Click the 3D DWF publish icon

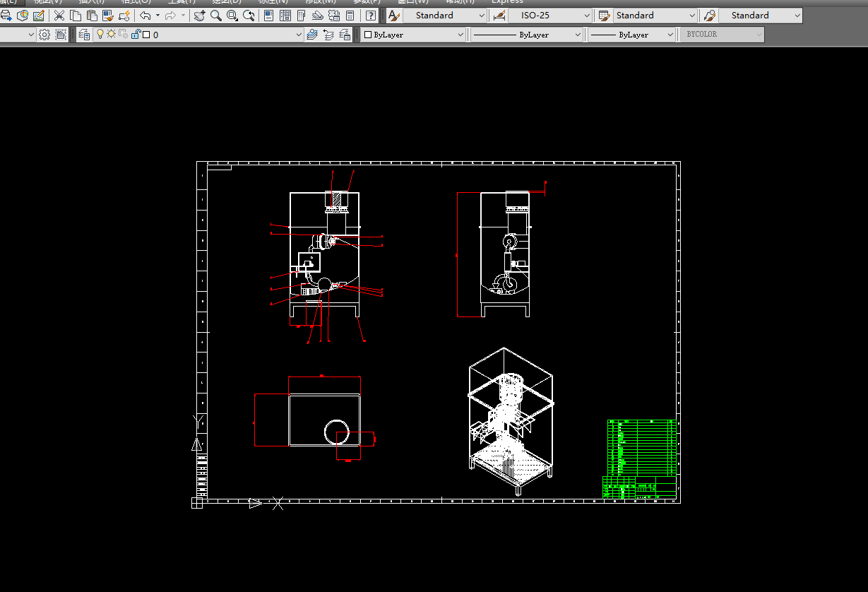pos(23,16)
